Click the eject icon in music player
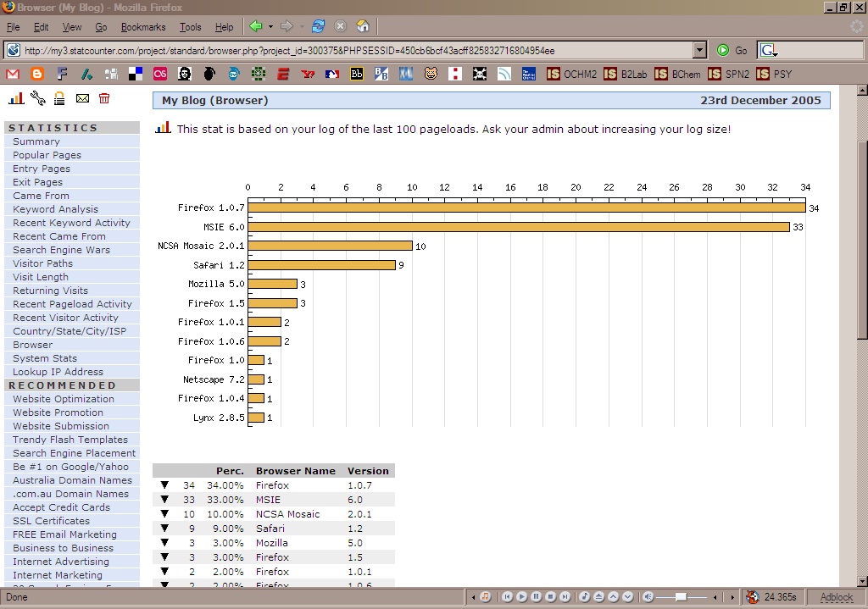868x609 pixels. 599,597
